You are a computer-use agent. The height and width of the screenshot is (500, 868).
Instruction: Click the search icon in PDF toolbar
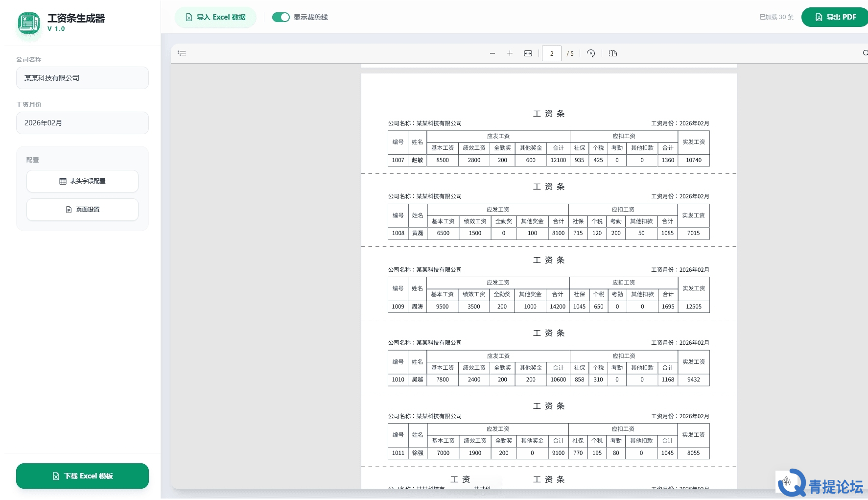pyautogui.click(x=865, y=53)
